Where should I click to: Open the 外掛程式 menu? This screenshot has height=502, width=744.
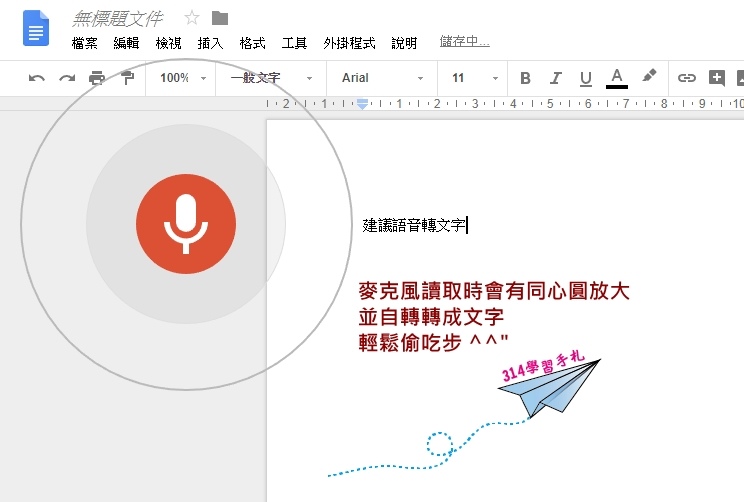[x=349, y=43]
